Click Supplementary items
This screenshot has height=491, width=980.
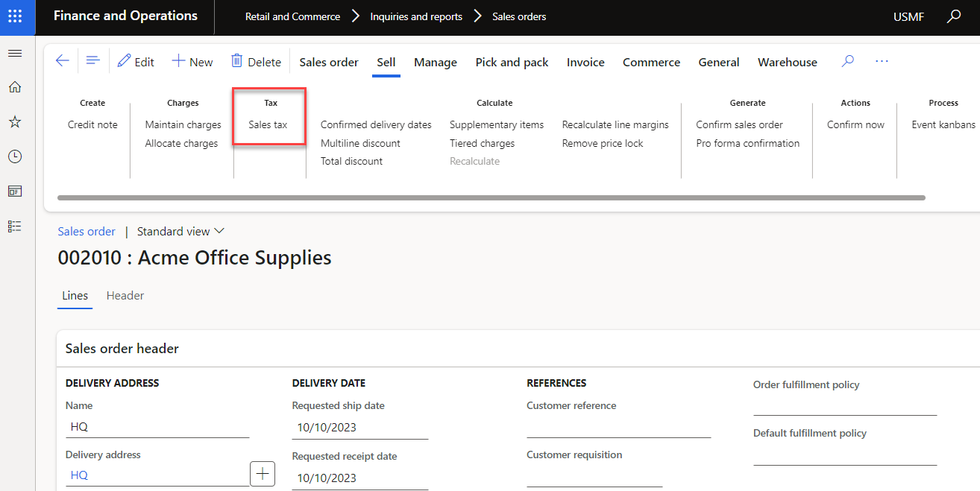[x=497, y=124]
